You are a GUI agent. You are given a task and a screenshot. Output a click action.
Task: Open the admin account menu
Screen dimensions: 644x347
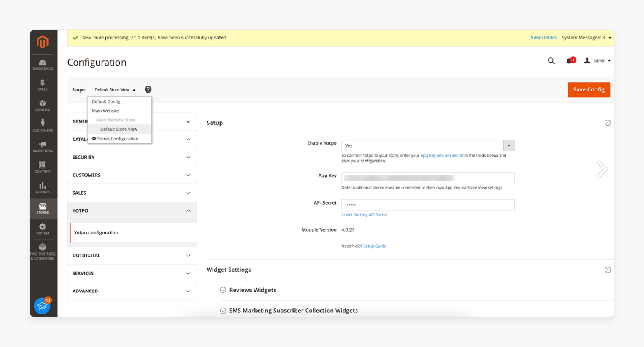(597, 61)
